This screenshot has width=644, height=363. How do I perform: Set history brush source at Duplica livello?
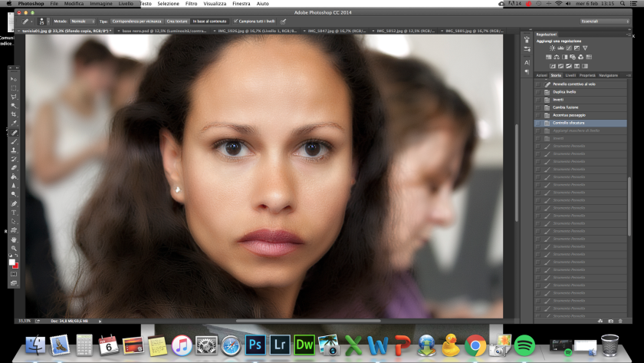click(x=537, y=92)
